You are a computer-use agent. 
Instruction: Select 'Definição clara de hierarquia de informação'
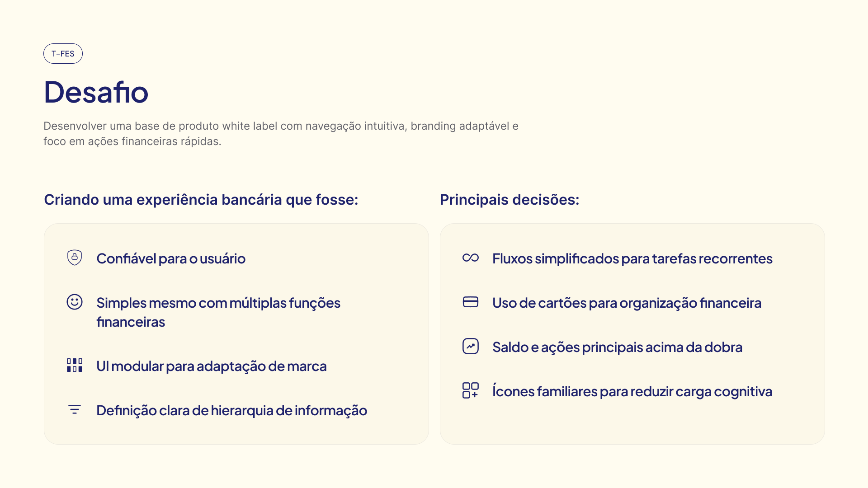(x=232, y=410)
